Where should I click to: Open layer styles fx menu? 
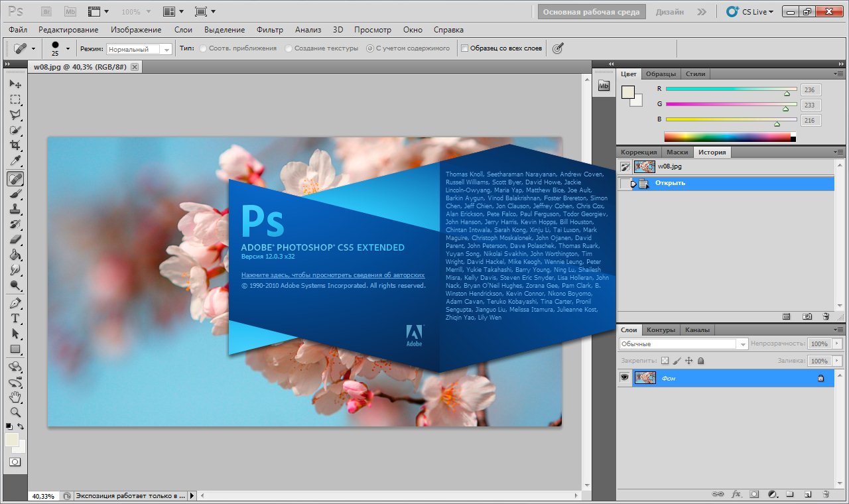(736, 494)
